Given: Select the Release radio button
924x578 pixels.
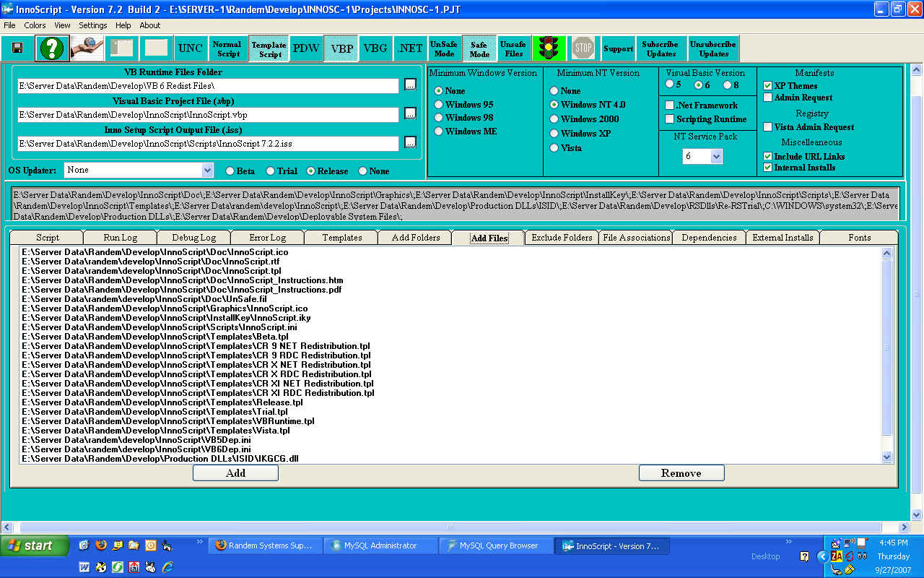Looking at the screenshot, I should pyautogui.click(x=311, y=171).
